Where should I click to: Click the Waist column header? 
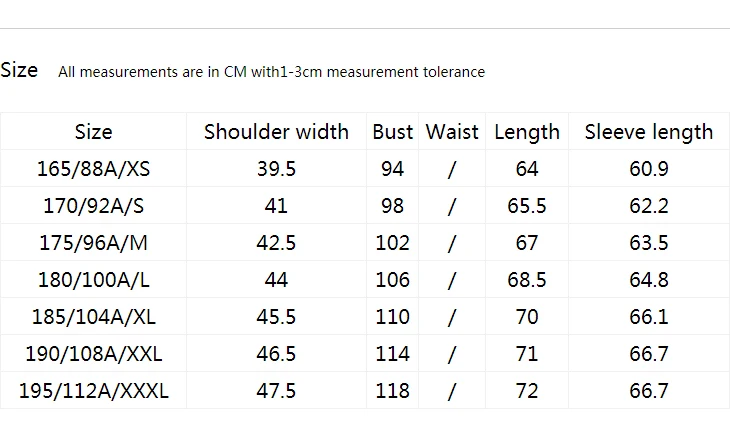[x=452, y=132]
